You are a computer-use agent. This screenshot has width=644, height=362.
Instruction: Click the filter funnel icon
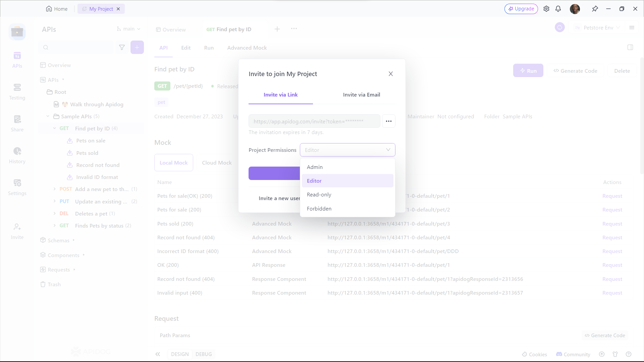tap(122, 48)
